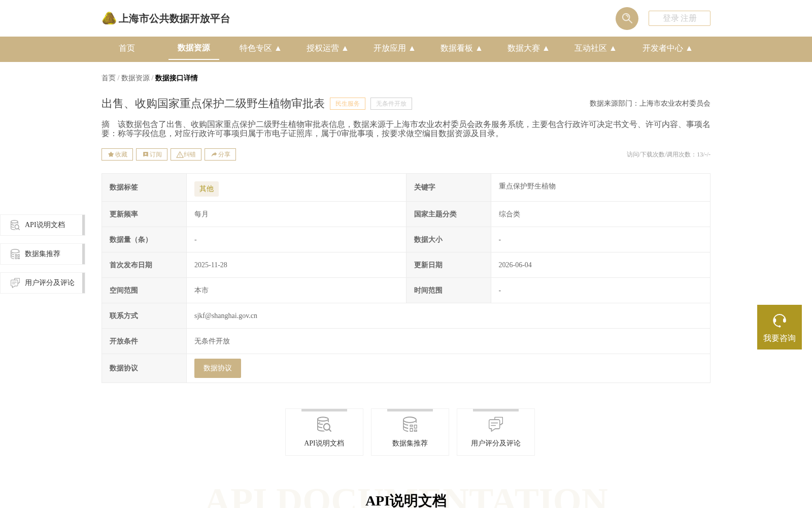
Task: Click the 无条件开放 tag beside the title
Action: 391,104
